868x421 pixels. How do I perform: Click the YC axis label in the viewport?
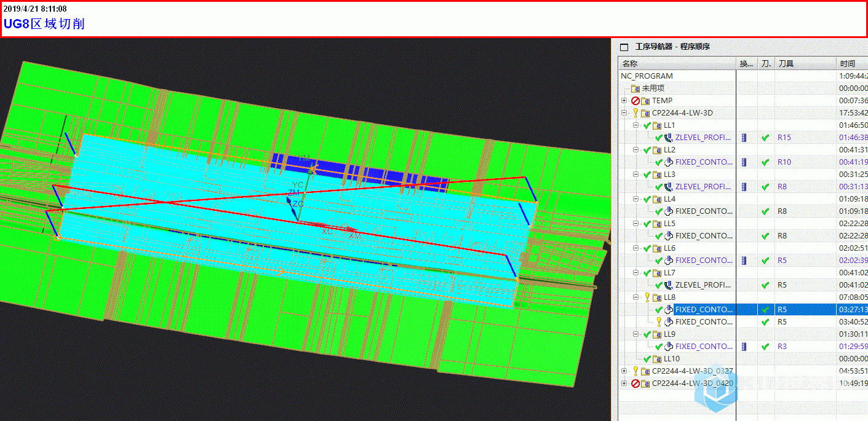pyautogui.click(x=298, y=185)
